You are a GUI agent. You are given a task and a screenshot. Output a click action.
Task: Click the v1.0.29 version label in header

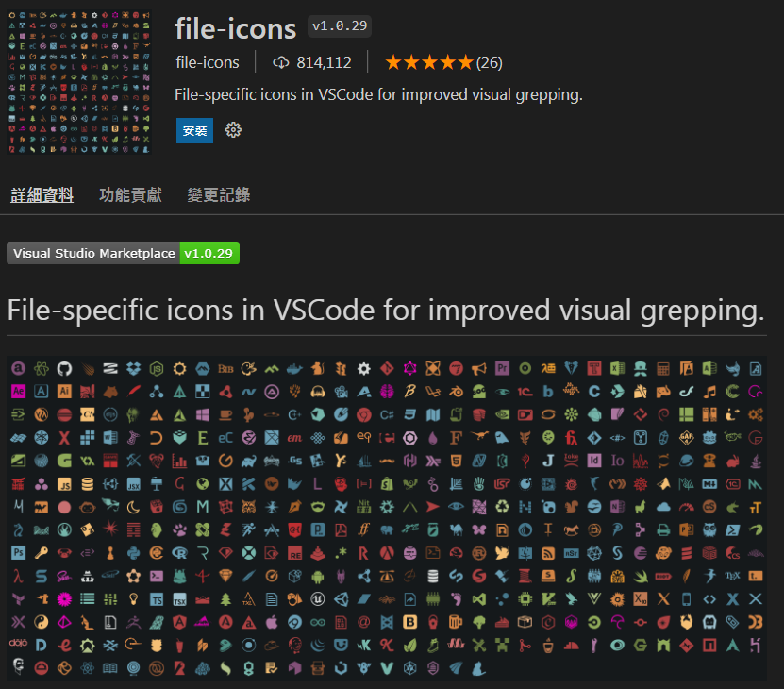pos(340,26)
